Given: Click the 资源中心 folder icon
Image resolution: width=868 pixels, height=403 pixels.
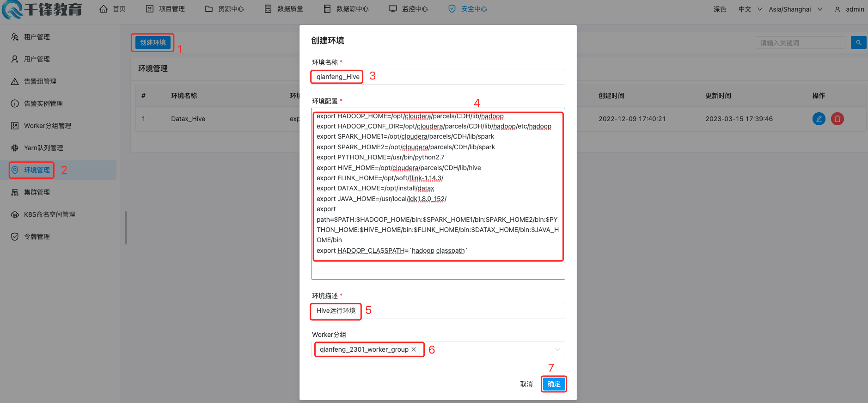Looking at the screenshot, I should tap(209, 9).
